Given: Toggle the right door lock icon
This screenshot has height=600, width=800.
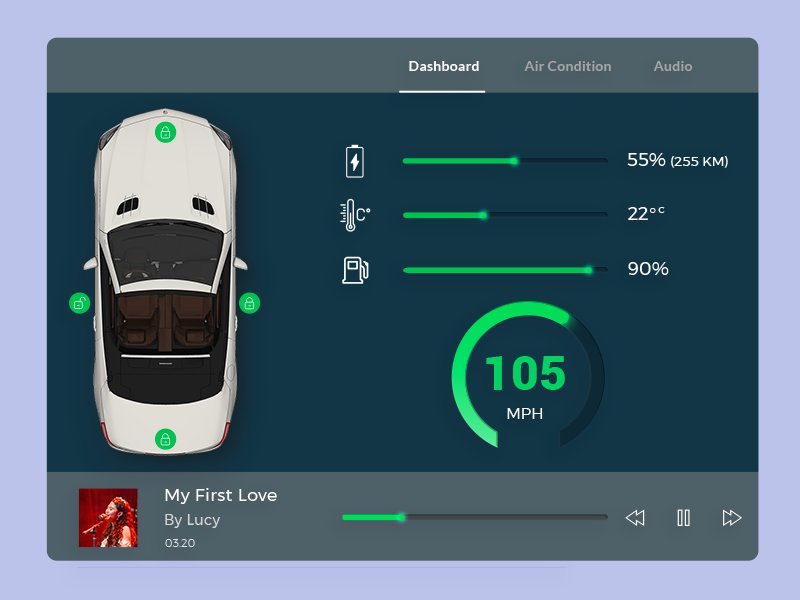Looking at the screenshot, I should 249,304.
